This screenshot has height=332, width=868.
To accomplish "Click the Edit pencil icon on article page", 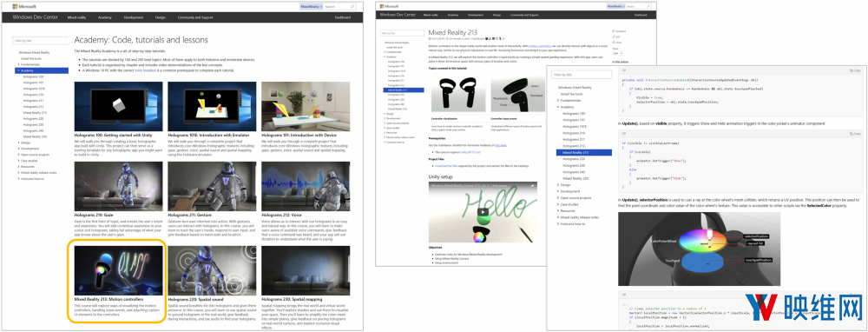I will pyautogui.click(x=613, y=37).
